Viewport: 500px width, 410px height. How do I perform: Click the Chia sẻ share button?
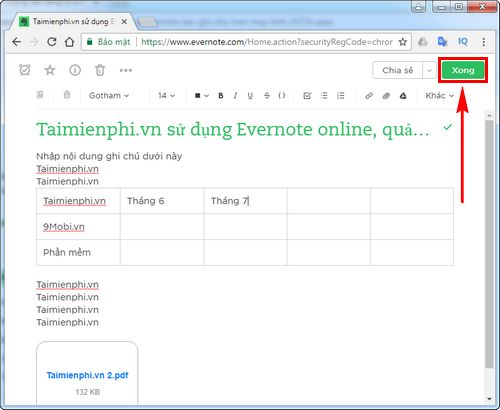click(398, 70)
